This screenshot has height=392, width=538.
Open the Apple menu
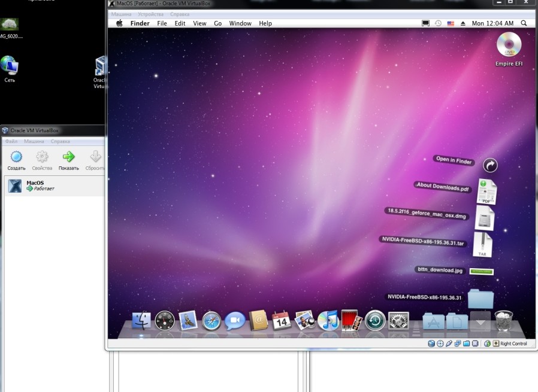pos(119,23)
